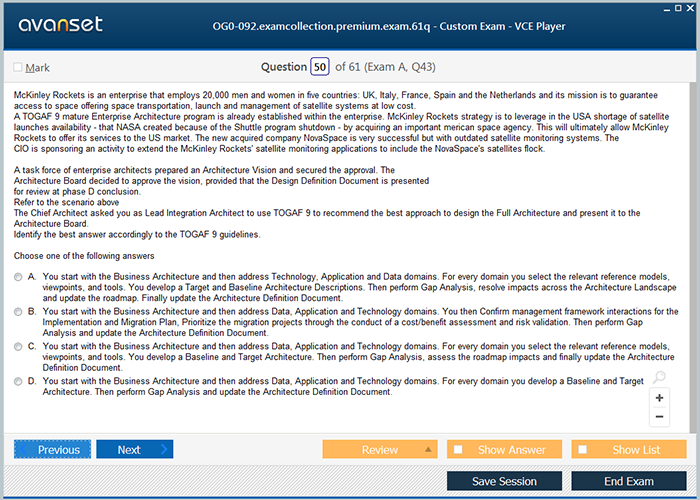Image resolution: width=700 pixels, height=500 pixels.
Task: Maximize the VCE Player window
Action: click(x=678, y=8)
